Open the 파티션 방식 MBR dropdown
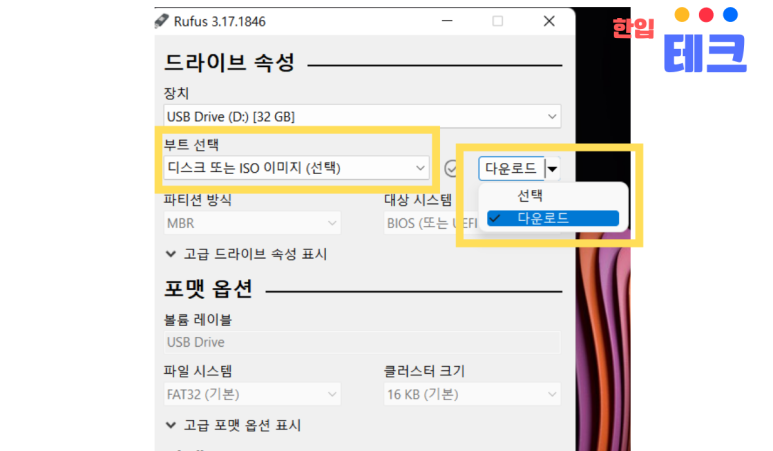The image size is (773, 451). click(251, 223)
